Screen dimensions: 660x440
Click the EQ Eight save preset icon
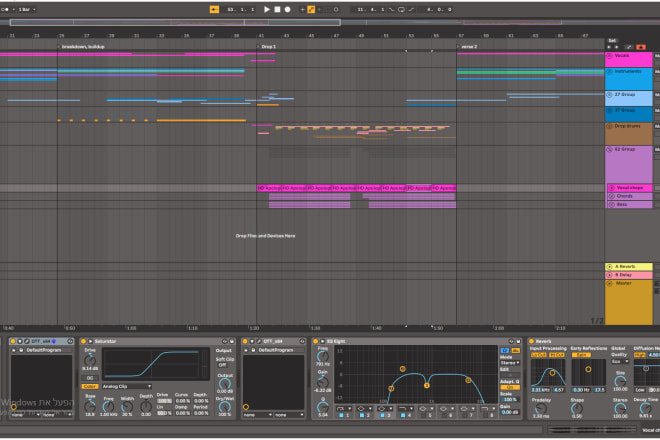coord(518,341)
